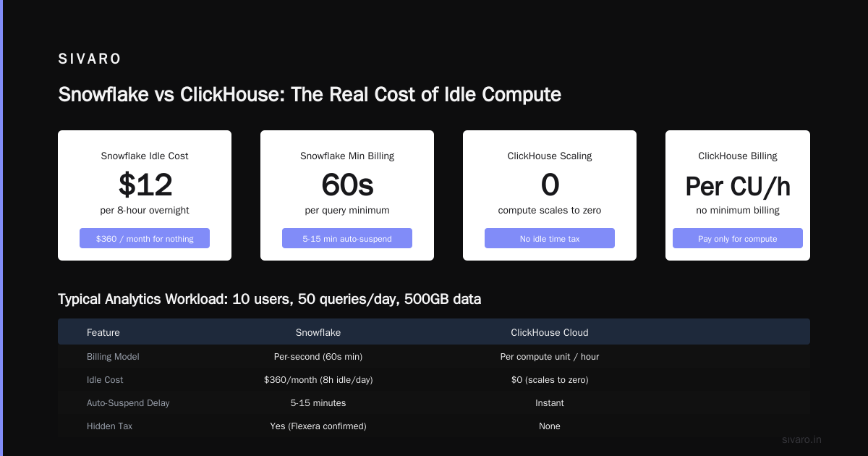Select the Auto-Suspend Delay row label
Viewport: 868px width, 456px height.
[128, 403]
